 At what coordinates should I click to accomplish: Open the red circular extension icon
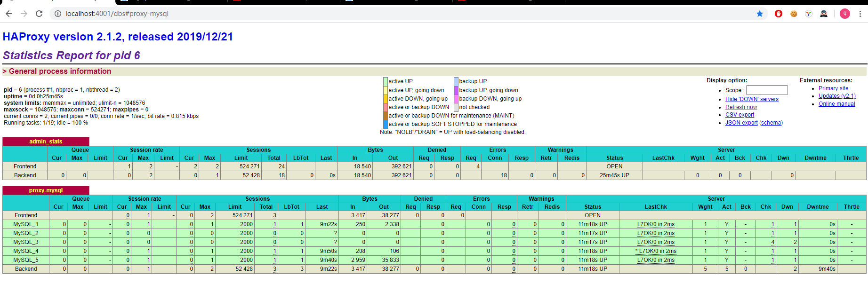[779, 14]
